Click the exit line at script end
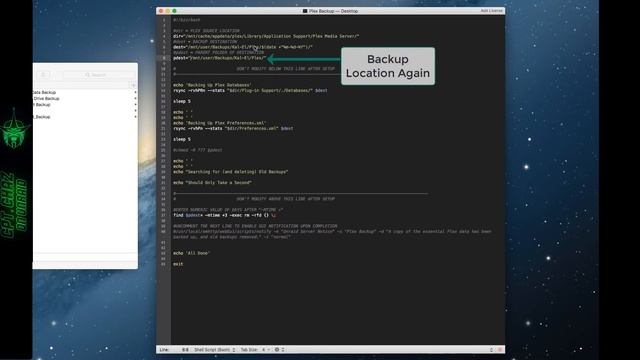 [178, 264]
